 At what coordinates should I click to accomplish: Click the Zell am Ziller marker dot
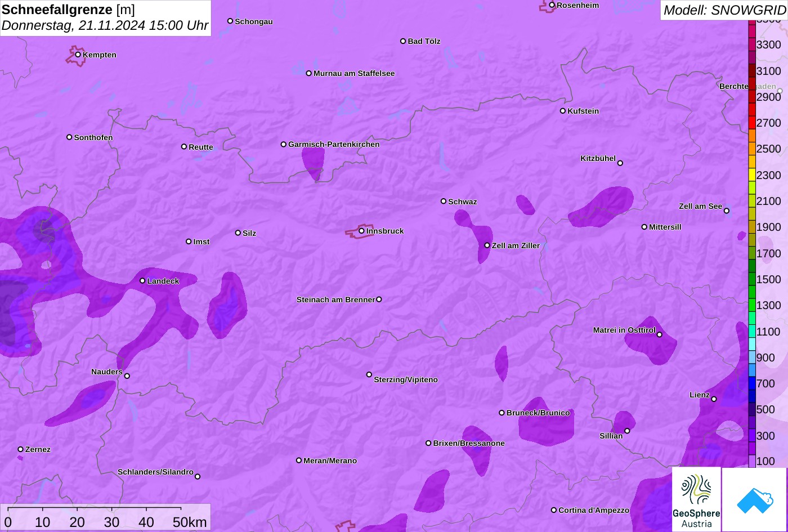pyautogui.click(x=487, y=245)
